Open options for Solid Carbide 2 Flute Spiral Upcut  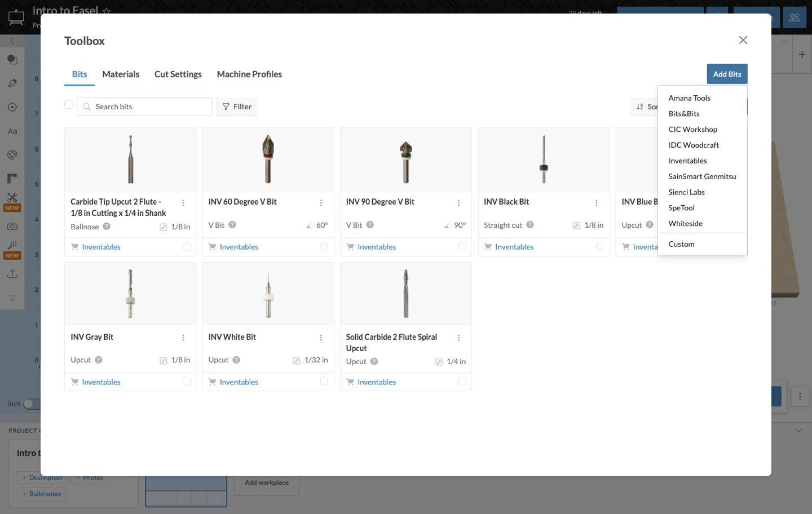click(x=458, y=338)
